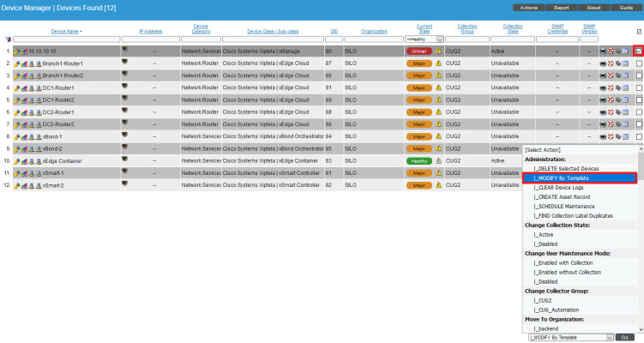The height and width of the screenshot is (343, 644).
Task: Click bar graph icon for vBond-1
Action: pos(24,137)
